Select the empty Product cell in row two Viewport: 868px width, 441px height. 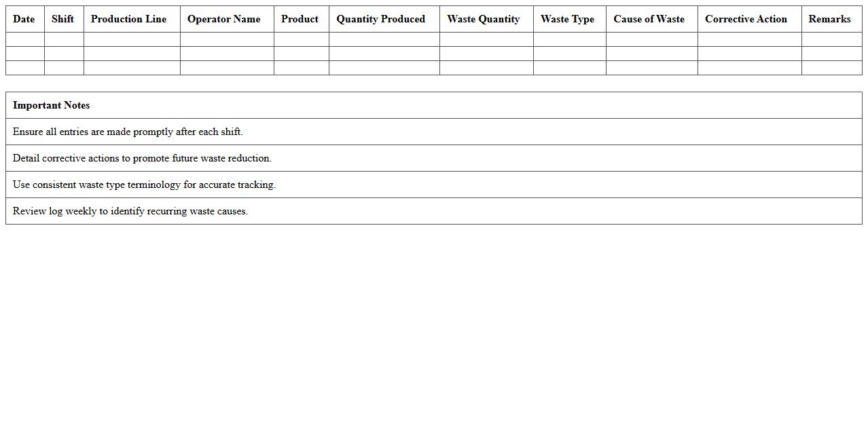[x=300, y=53]
